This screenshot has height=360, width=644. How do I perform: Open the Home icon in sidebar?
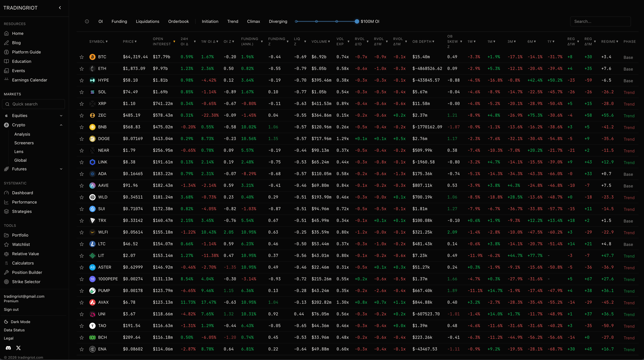6,33
